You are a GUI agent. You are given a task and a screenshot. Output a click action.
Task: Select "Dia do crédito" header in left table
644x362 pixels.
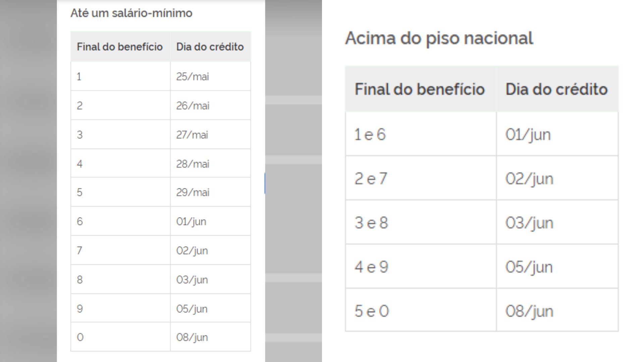210,47
